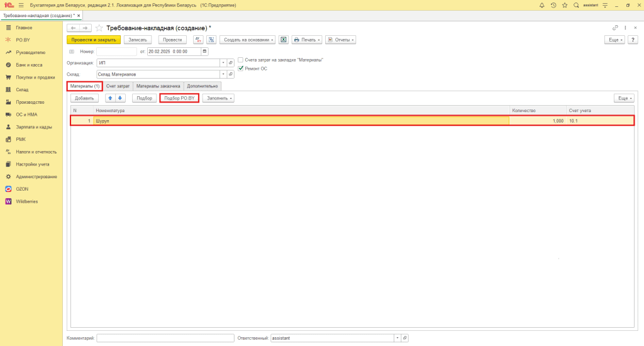Click the search magnifier icon
The image size is (644, 346).
[x=576, y=5]
